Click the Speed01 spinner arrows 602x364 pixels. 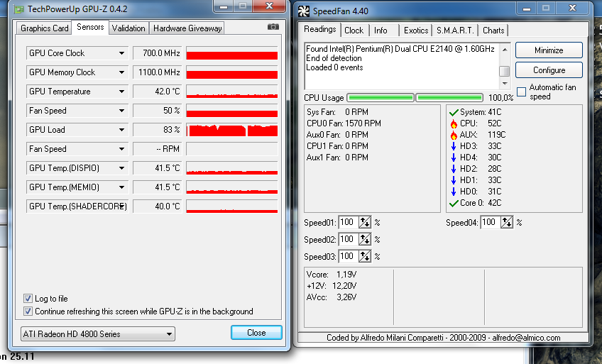click(x=365, y=223)
